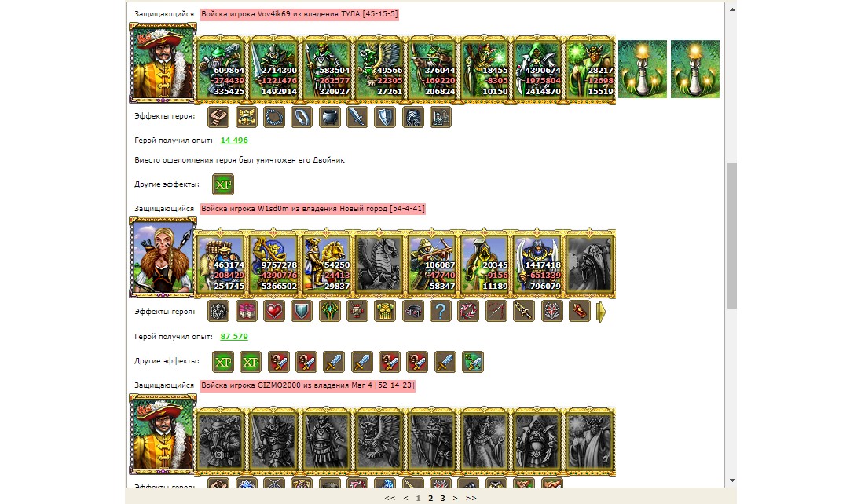
Task: Select the beaded necklace hero effect icon
Action: pyautogui.click(x=274, y=117)
